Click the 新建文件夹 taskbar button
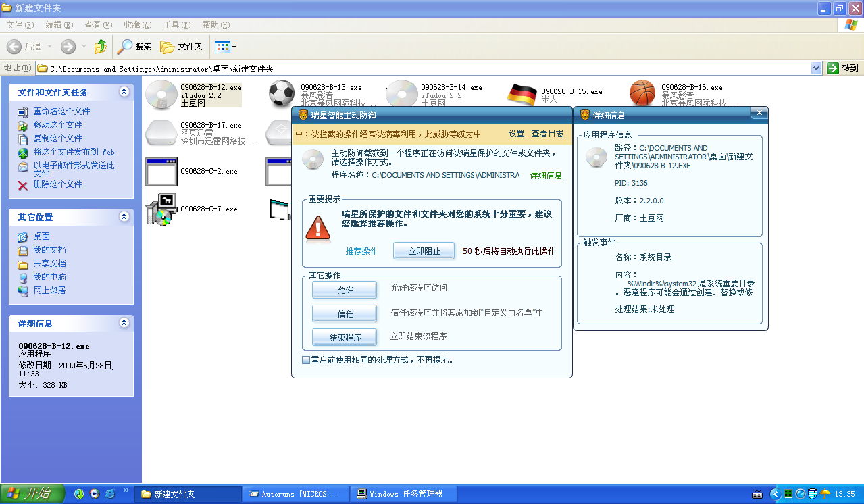The image size is (864, 504). point(188,495)
